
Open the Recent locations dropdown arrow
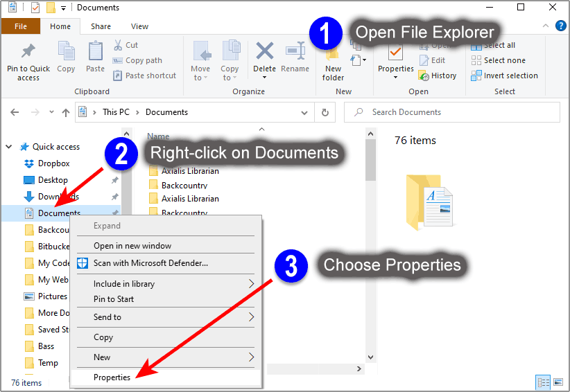coord(51,112)
